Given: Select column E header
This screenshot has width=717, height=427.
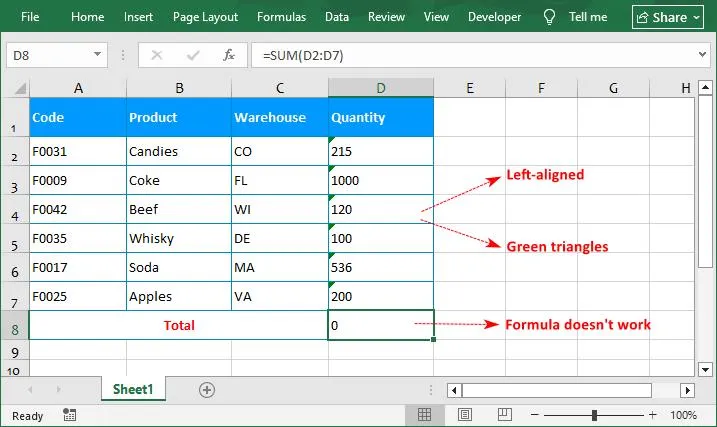Looking at the screenshot, I should coord(470,88).
